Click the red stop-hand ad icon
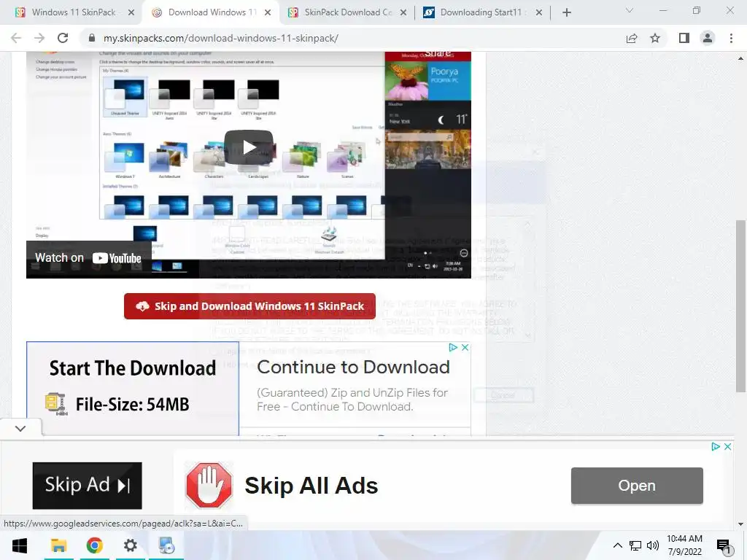Screen dimensions: 747x560 (209, 485)
